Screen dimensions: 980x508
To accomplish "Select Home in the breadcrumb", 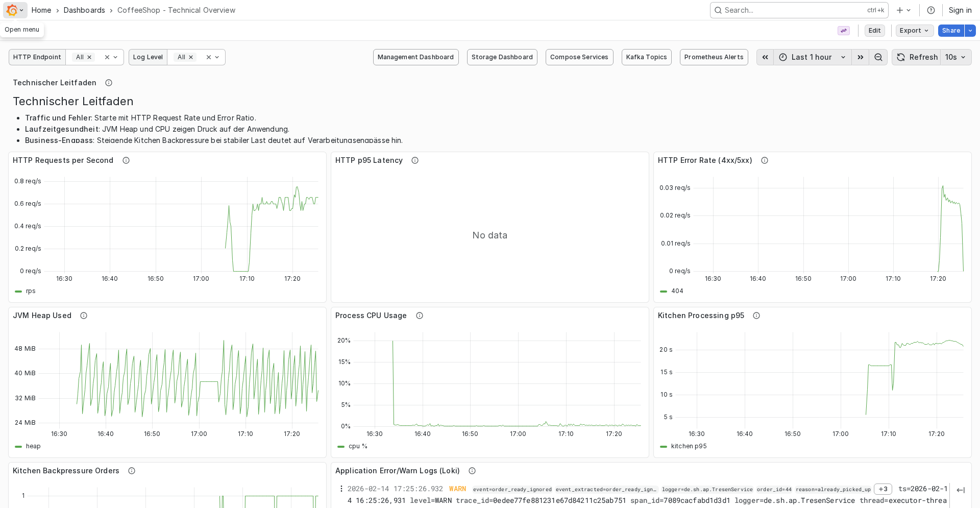I will coord(41,10).
